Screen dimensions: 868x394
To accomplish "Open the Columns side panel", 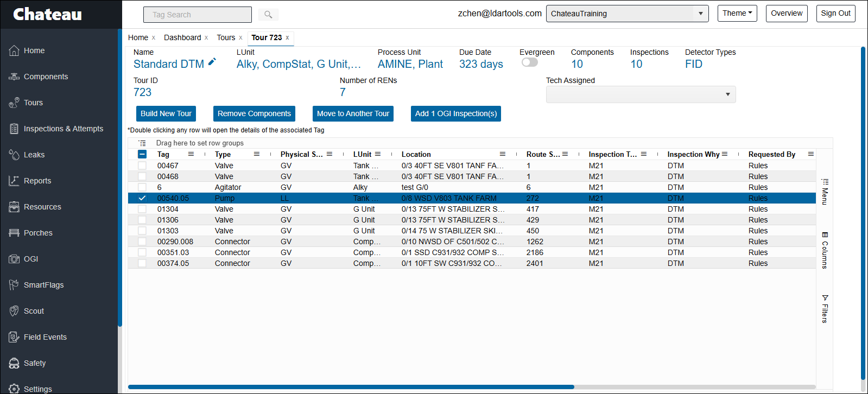I will [x=825, y=250].
